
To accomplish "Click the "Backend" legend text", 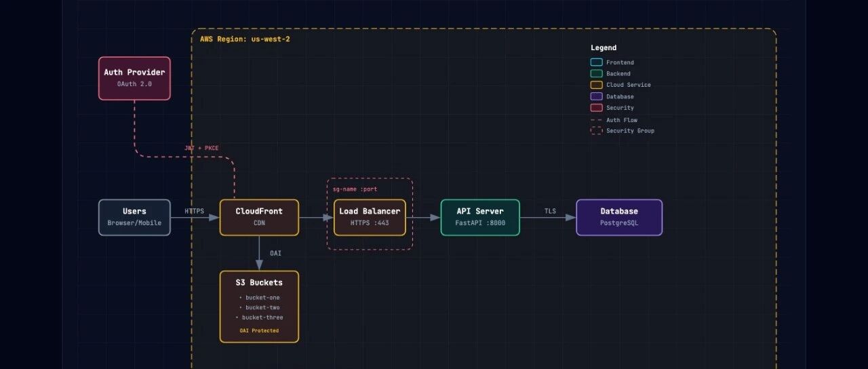I will coord(618,74).
